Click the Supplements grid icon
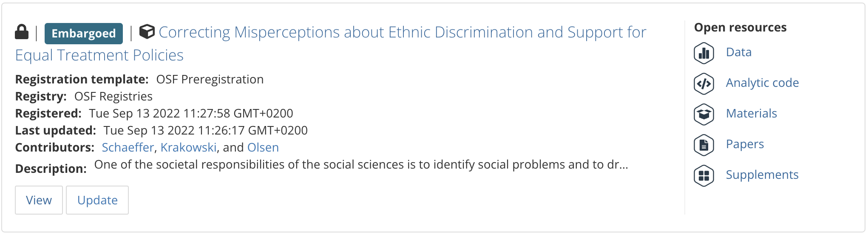Viewport: 868px width, 235px height. point(704,176)
